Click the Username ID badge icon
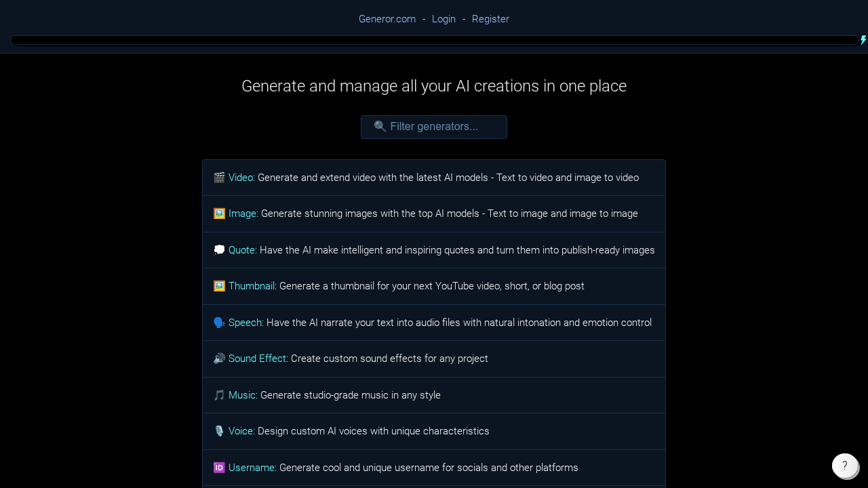 tap(219, 468)
